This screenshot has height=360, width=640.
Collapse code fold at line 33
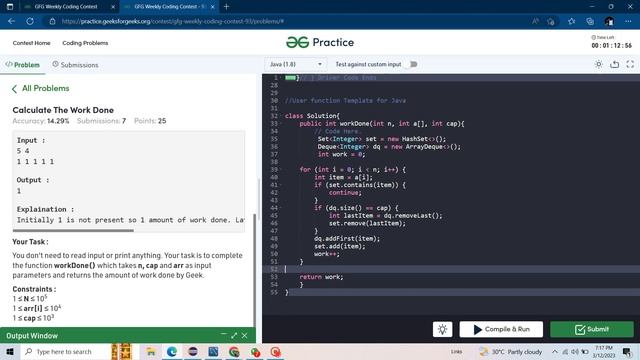[x=281, y=124]
